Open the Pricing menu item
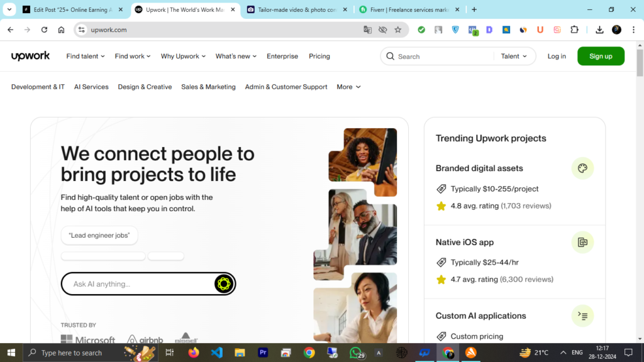 [x=319, y=56]
